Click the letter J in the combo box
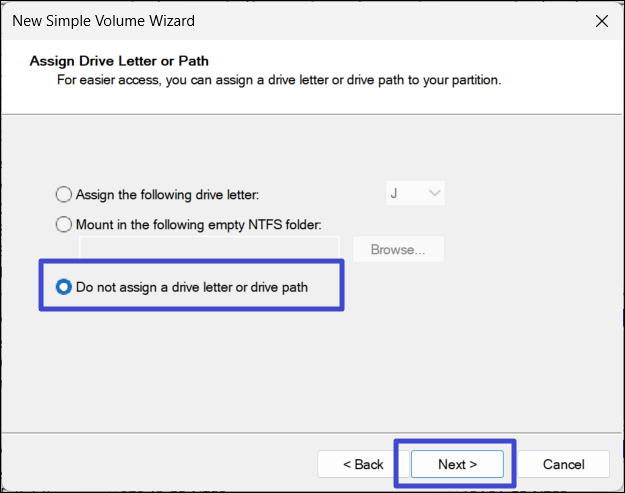Viewport: 625px width, 493px height. tap(394, 193)
